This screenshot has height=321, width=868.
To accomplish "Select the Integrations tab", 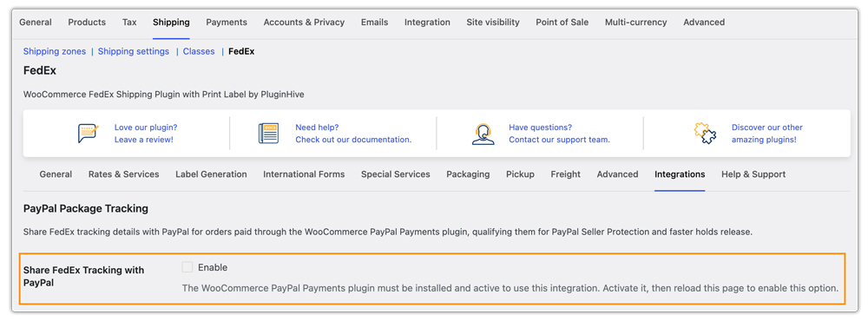I will 680,174.
